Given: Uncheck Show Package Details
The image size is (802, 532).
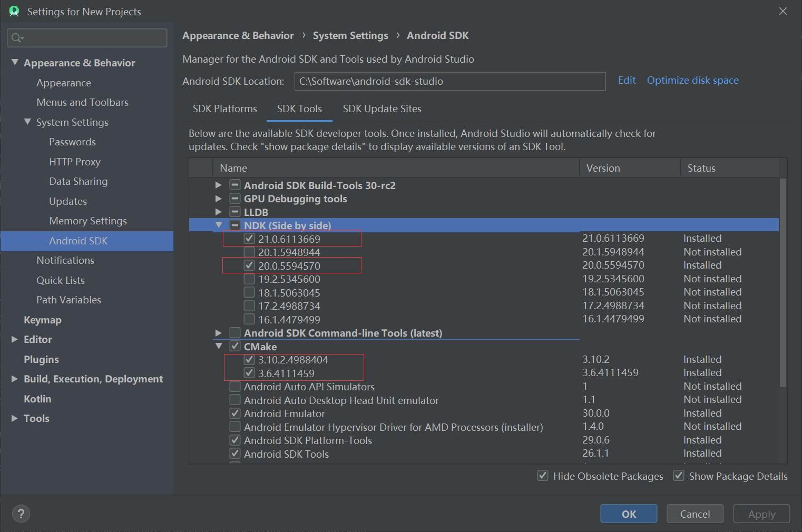Looking at the screenshot, I should [x=679, y=475].
